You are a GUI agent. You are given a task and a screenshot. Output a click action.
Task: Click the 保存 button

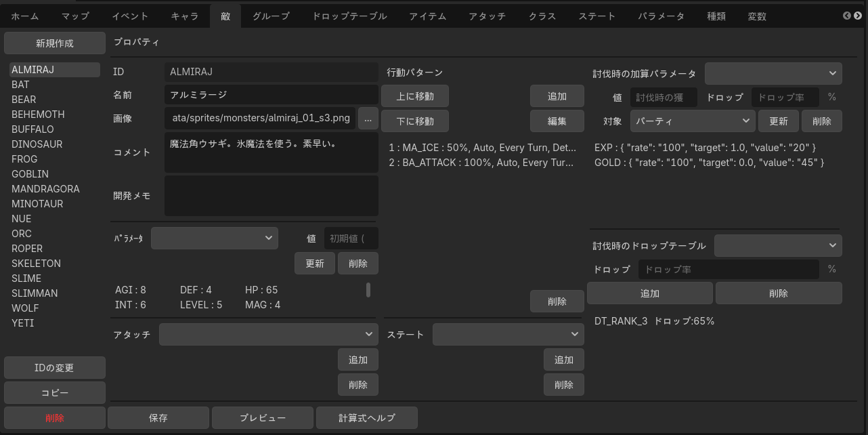158,418
